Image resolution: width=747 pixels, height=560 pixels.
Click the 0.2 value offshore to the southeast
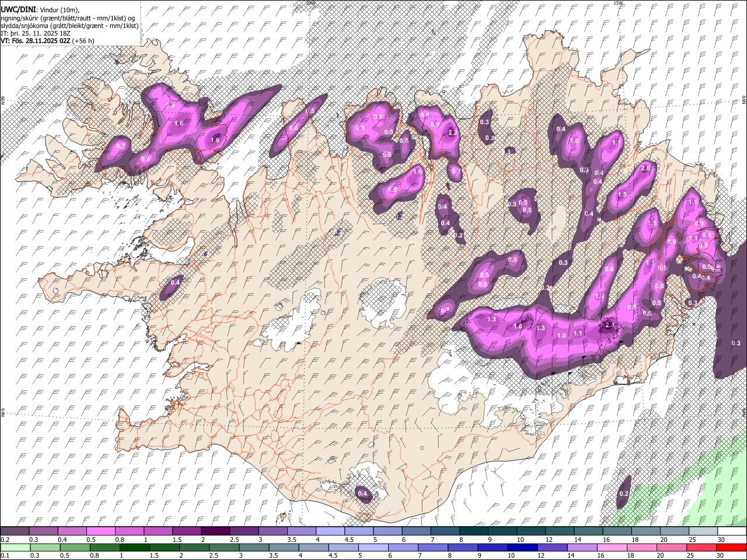623,494
